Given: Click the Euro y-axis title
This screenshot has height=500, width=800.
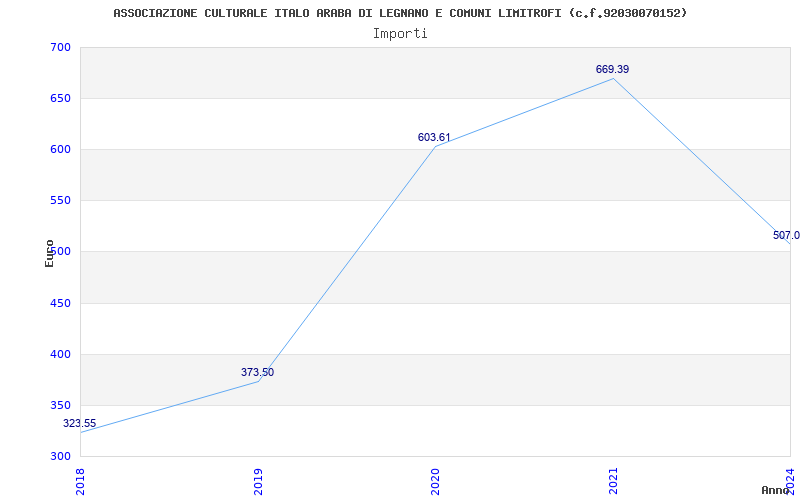Looking at the screenshot, I should (49, 254).
